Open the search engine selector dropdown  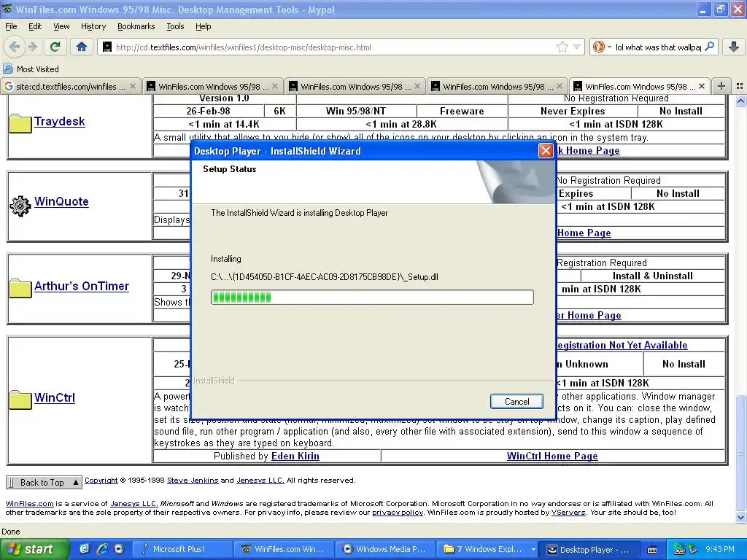point(602,47)
